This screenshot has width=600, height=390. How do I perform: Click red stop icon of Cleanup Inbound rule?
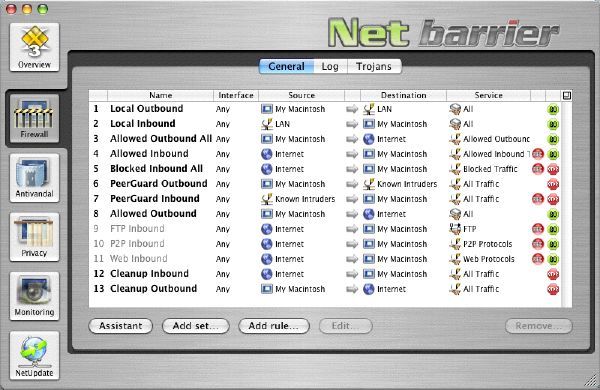click(553, 274)
